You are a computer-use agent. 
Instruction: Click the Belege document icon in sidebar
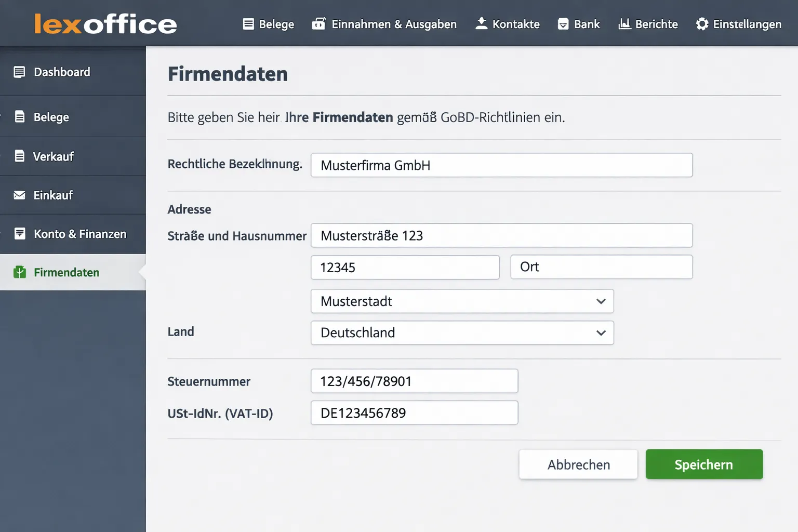(x=20, y=116)
